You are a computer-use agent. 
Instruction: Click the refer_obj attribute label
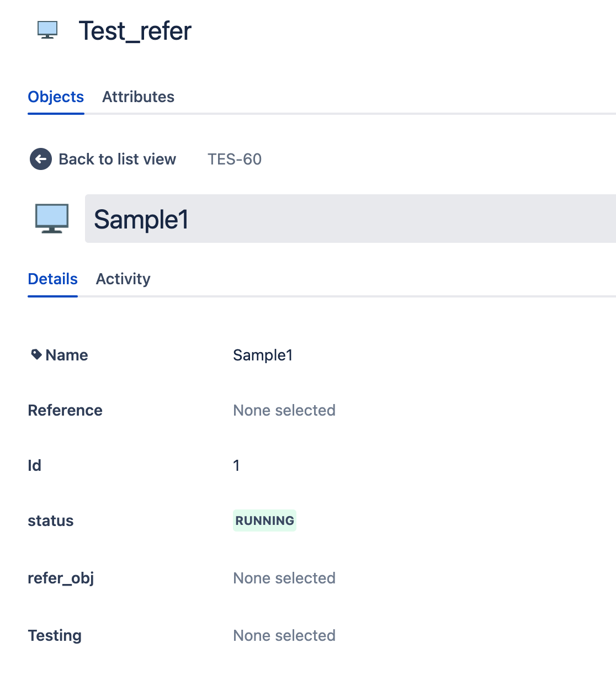coord(61,578)
